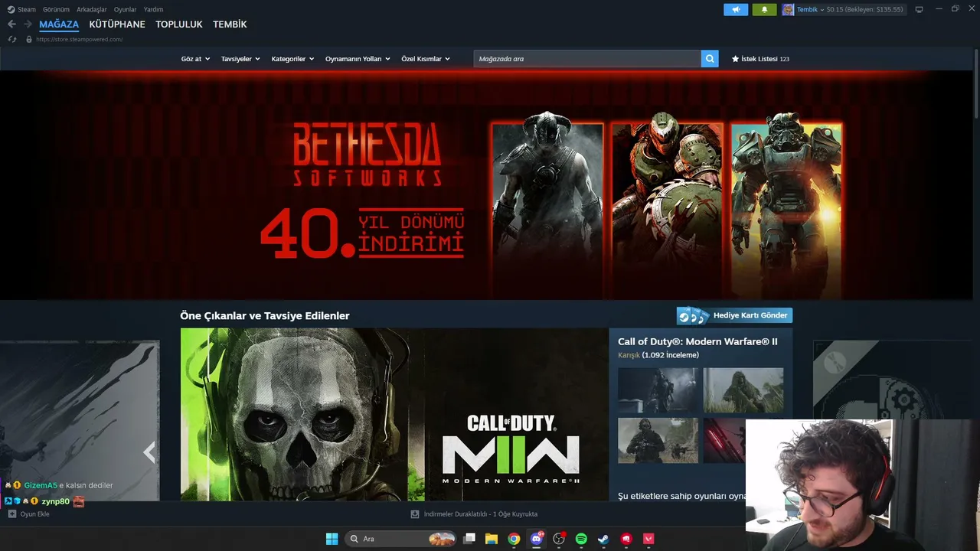Click the Karışık (1.092 İnceleme) review summary

658,355
